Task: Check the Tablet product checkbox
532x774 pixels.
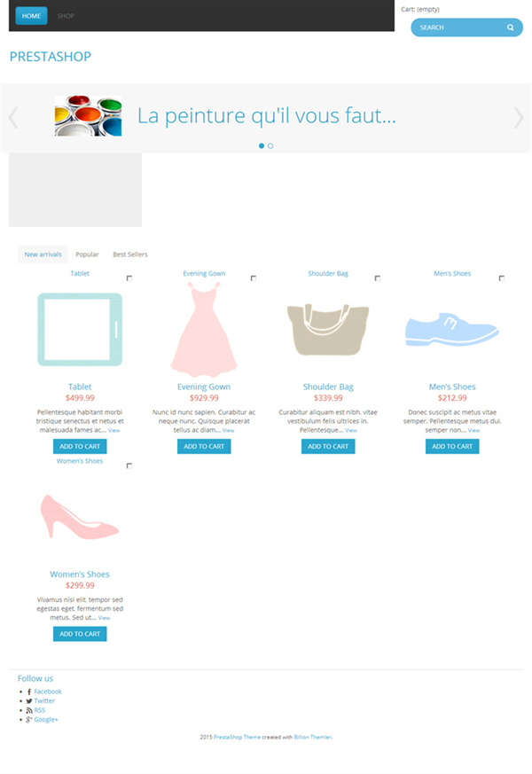Action: click(129, 278)
